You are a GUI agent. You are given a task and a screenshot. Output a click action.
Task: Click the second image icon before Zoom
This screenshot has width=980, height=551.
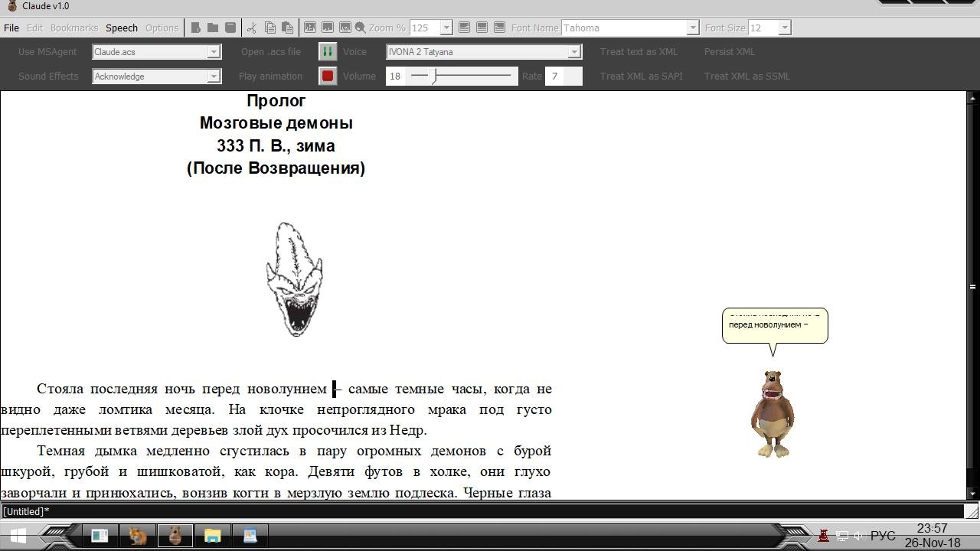(x=328, y=28)
